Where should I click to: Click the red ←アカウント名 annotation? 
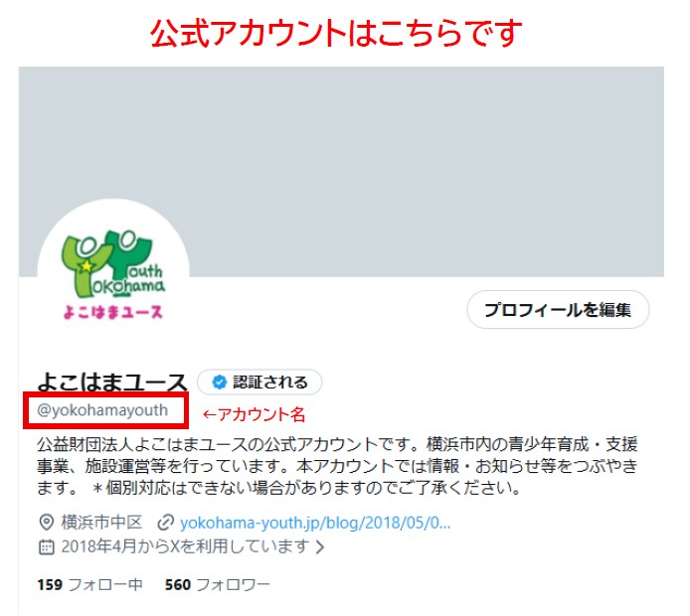[254, 414]
